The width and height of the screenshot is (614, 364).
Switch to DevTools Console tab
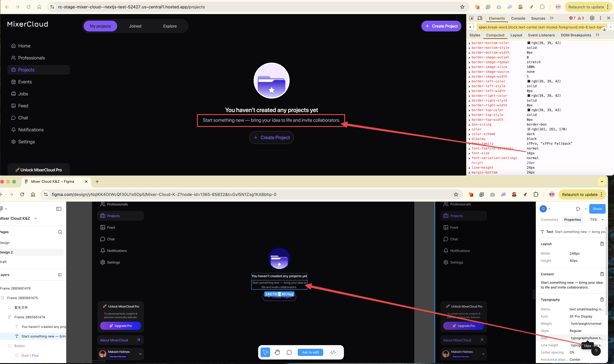tap(518, 18)
